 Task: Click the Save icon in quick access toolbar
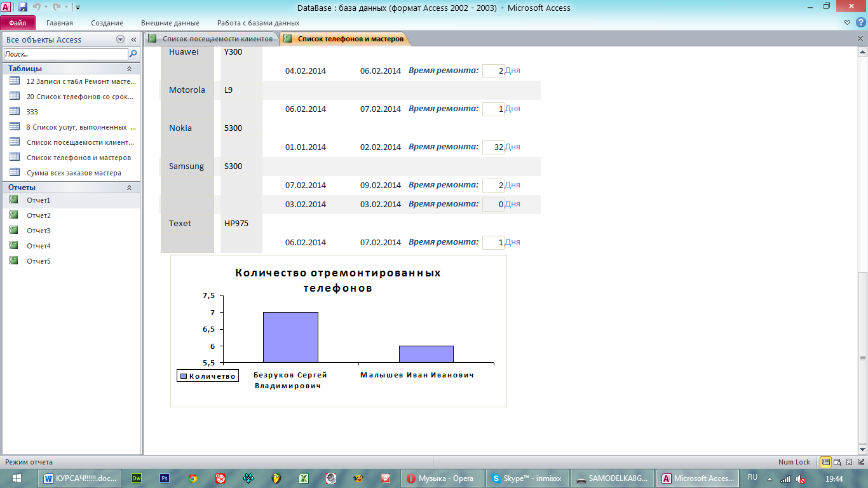(x=23, y=8)
